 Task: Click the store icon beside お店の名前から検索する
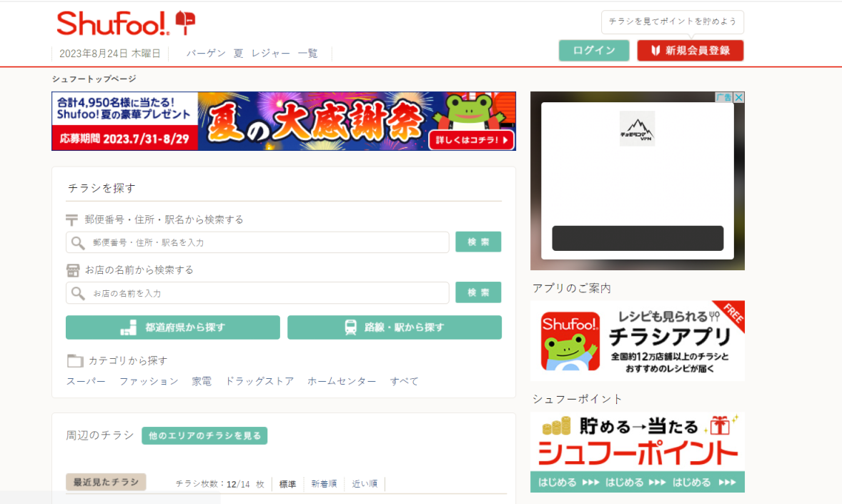pyautogui.click(x=72, y=270)
